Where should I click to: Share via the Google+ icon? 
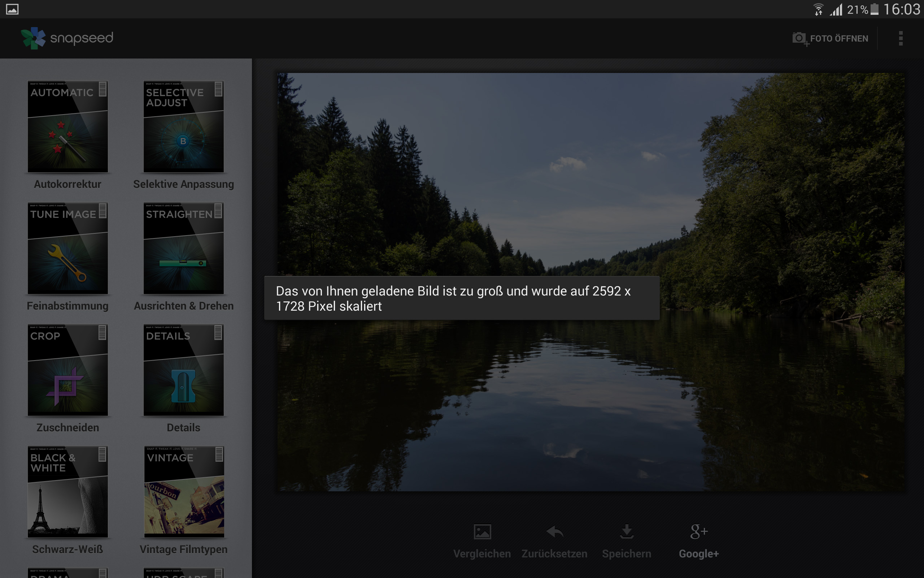[x=699, y=532]
